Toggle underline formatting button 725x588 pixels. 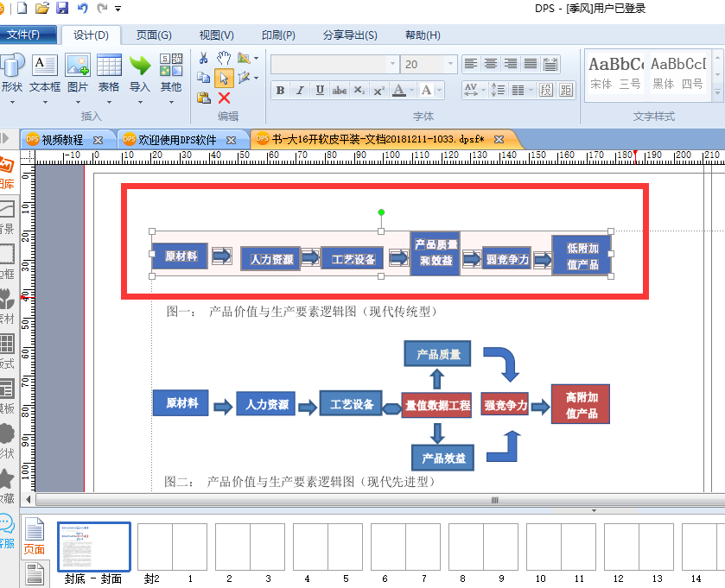[x=320, y=90]
